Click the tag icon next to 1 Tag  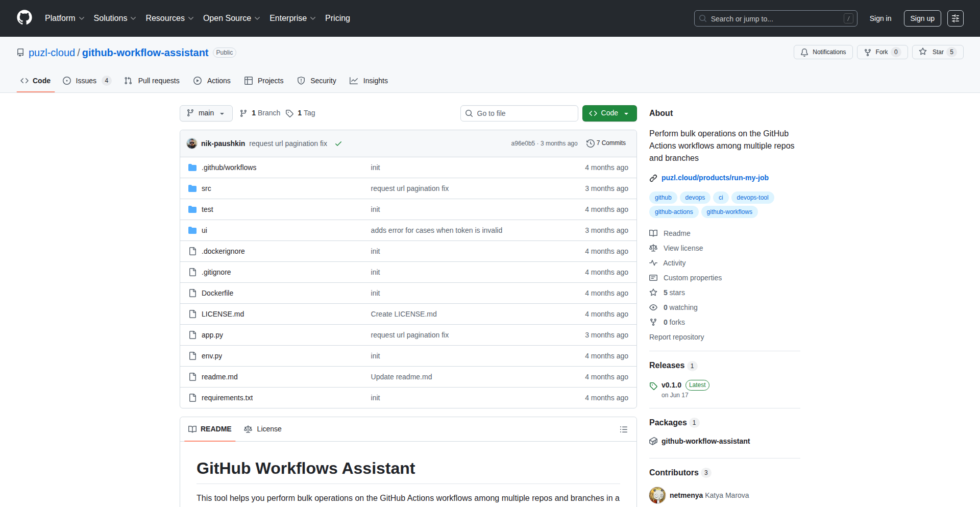click(x=289, y=113)
